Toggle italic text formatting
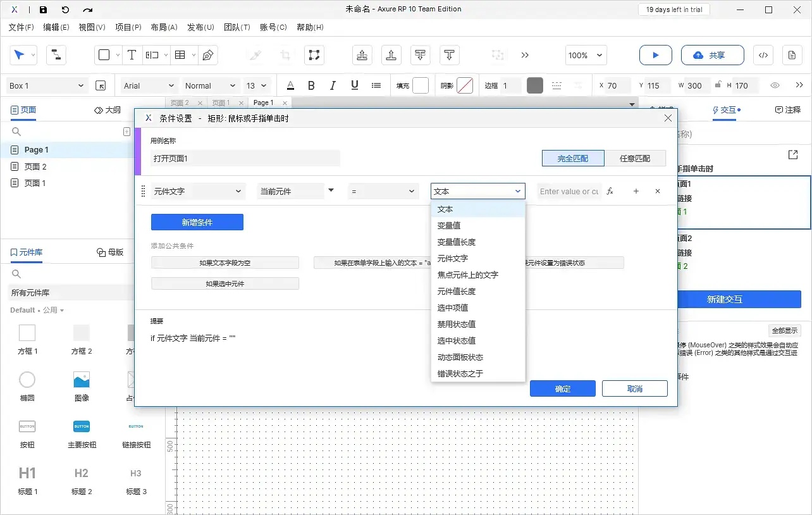 coord(333,85)
